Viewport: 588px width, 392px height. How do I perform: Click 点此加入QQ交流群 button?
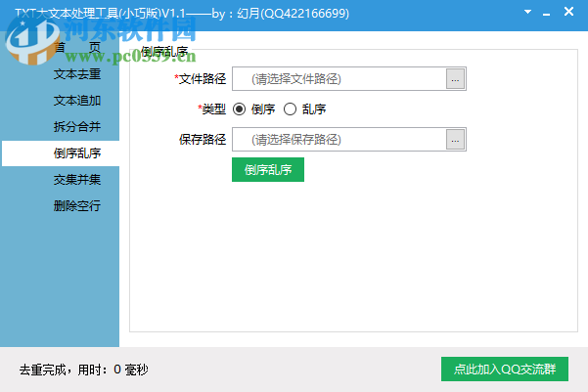[505, 370]
